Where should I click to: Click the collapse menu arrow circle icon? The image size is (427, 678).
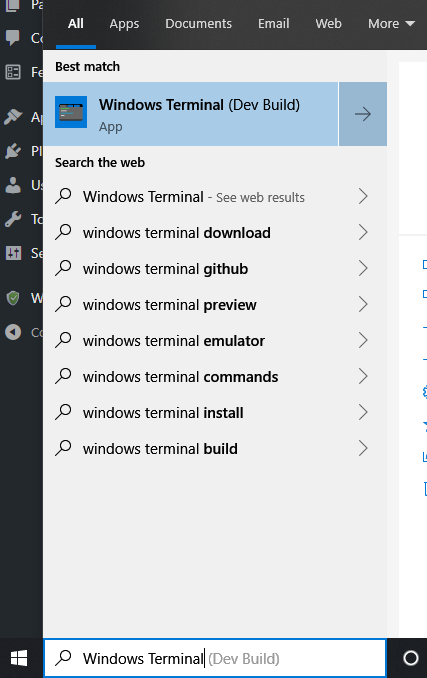point(13,332)
